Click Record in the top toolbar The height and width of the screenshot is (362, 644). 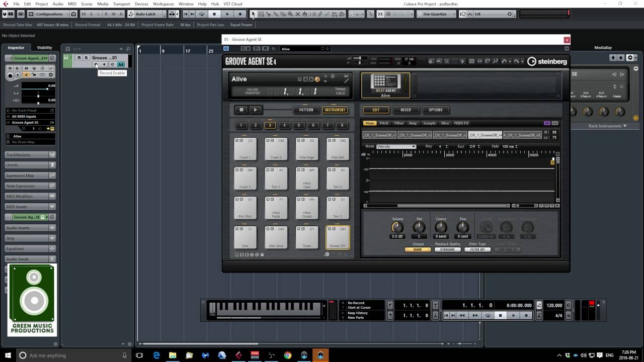(x=240, y=14)
